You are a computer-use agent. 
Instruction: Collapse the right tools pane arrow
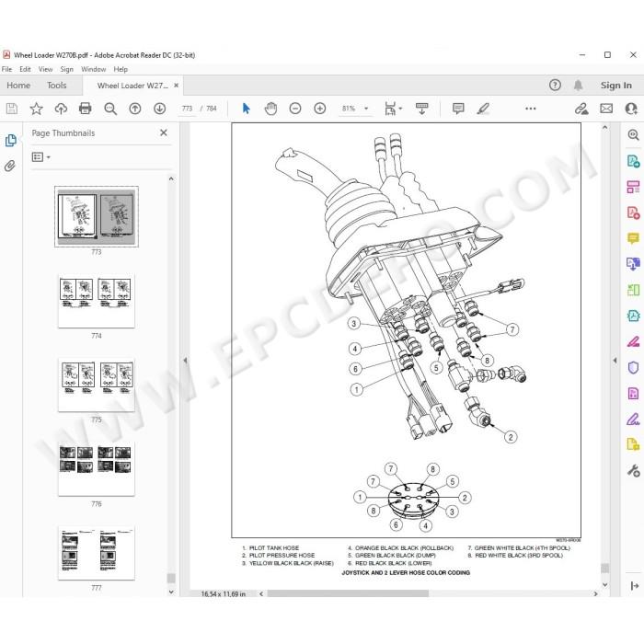click(x=615, y=361)
